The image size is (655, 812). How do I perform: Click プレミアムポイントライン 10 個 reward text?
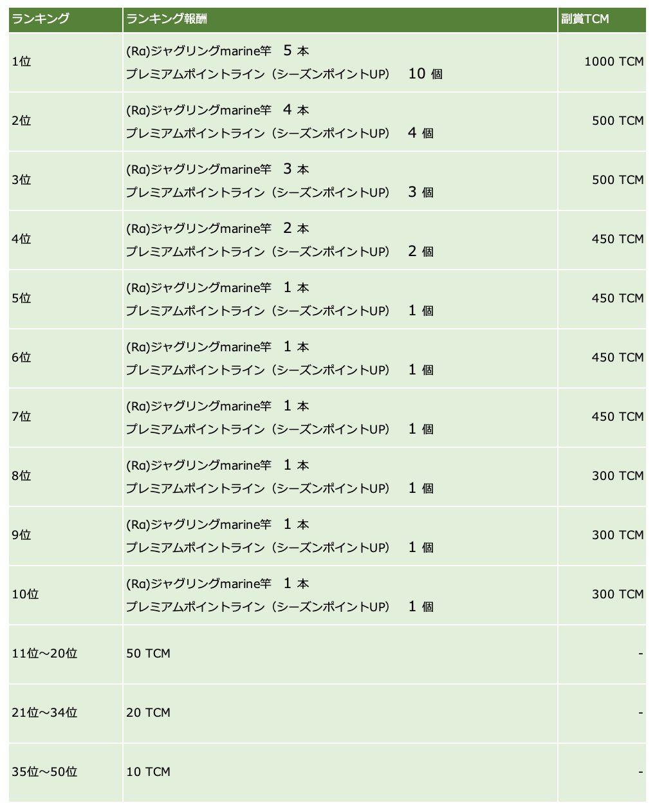click(x=284, y=74)
